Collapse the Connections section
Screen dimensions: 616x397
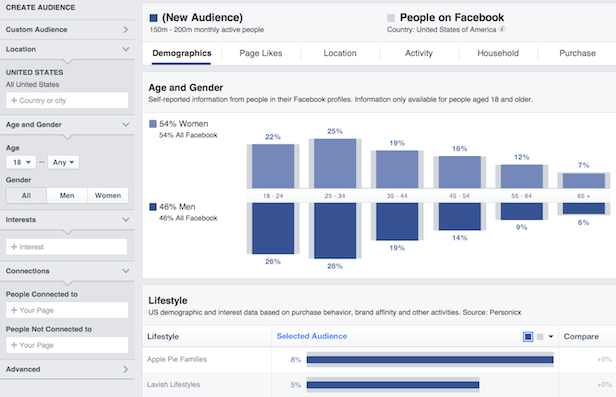point(67,271)
